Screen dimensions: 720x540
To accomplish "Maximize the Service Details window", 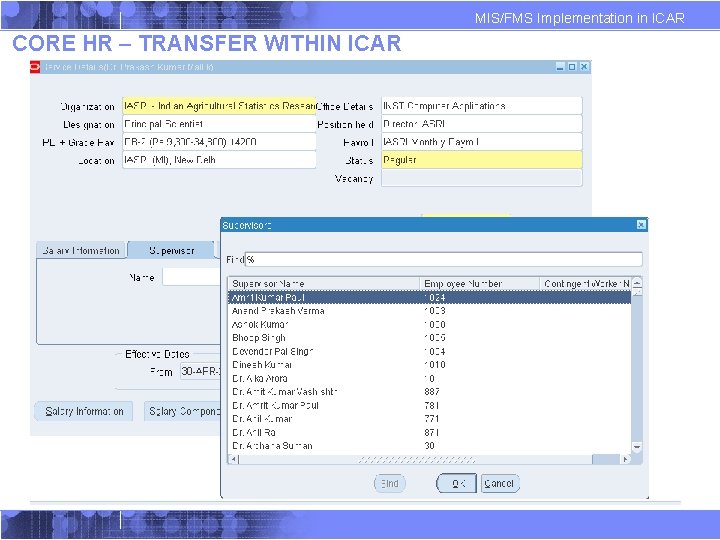I will coord(572,67).
